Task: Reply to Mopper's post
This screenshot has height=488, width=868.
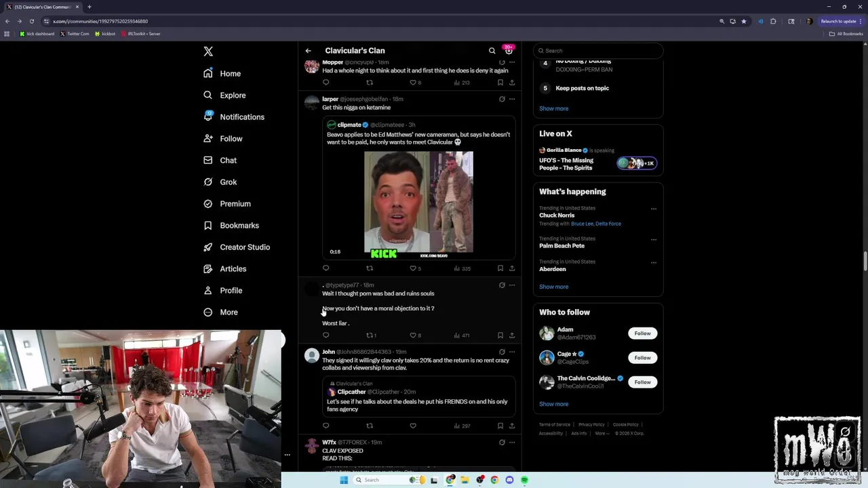Action: pos(325,83)
